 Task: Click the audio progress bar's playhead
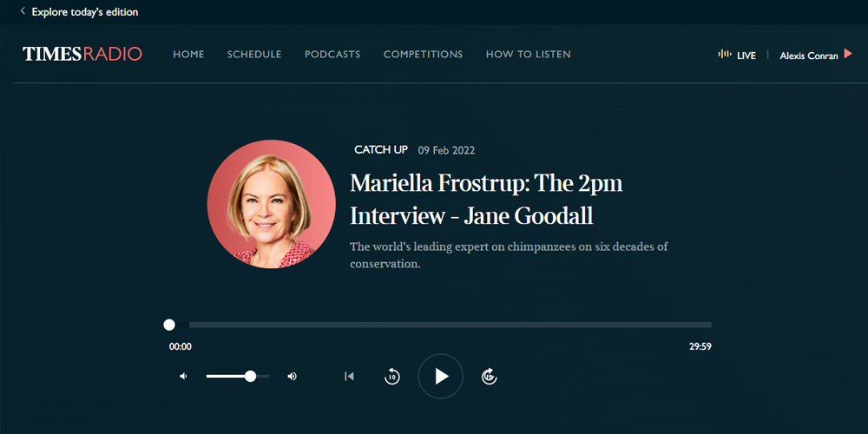coord(169,325)
